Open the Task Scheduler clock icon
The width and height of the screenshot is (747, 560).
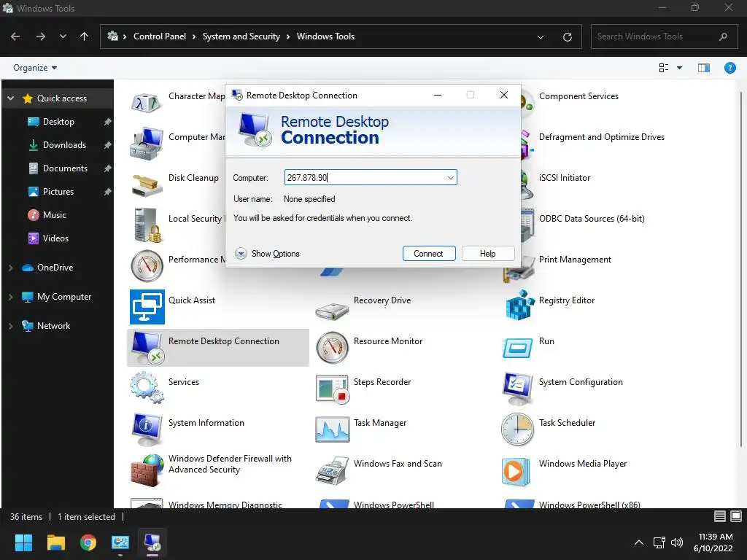point(517,429)
